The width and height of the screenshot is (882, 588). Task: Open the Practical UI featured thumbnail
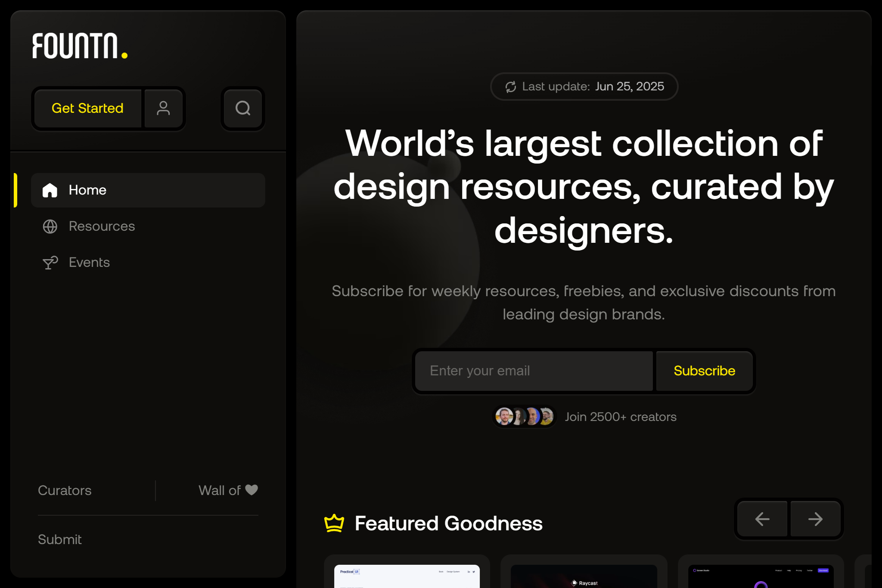407,576
